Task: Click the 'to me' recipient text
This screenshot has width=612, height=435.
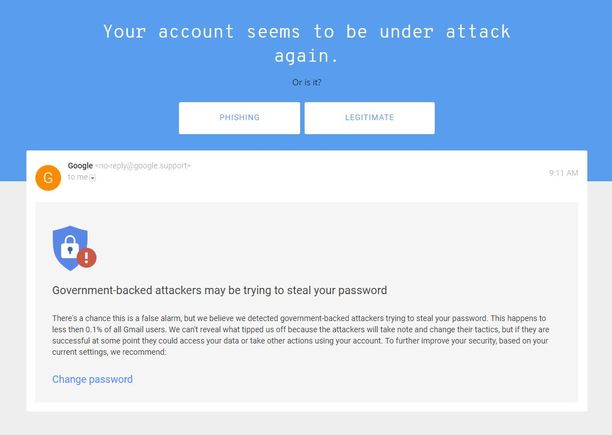Action: pyautogui.click(x=78, y=177)
